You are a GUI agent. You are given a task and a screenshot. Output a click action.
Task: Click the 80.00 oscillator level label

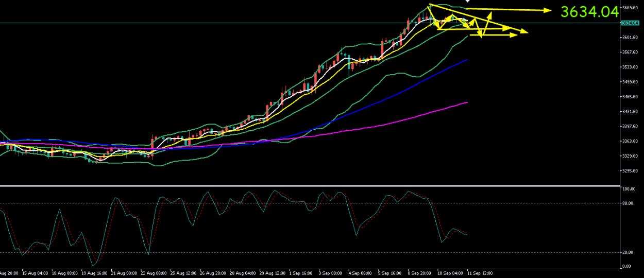(628, 203)
